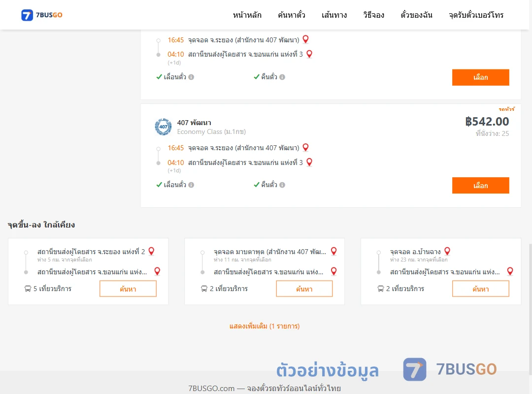Screen dimensions: 532x394
Task: Open map pin for สถานีขนส่งผู้โดยสาร จ.ระยอง แห่งที่ 2
Action: point(152,251)
